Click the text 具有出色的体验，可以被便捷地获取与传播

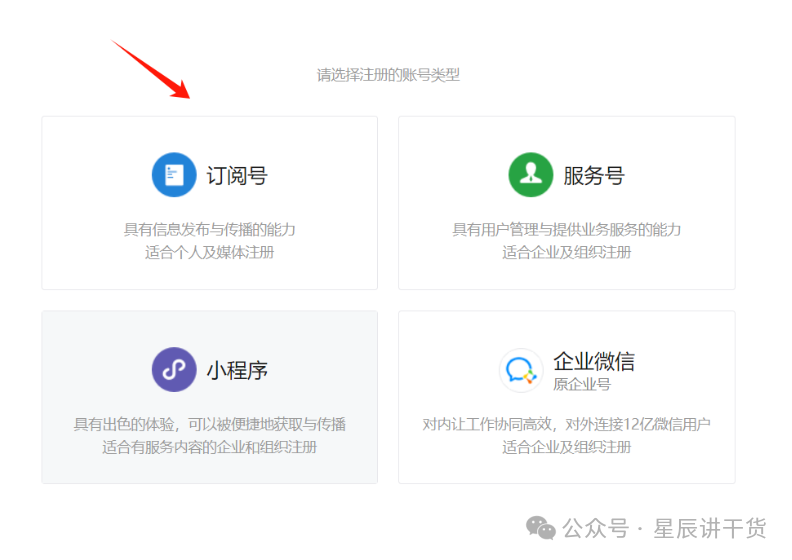coord(210,424)
